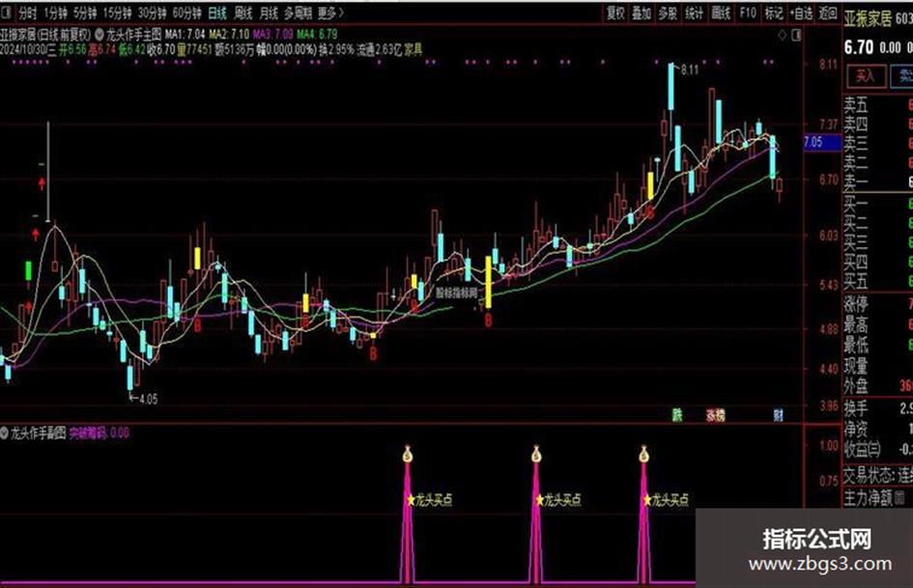Click the 龙头作手主图 indicator name

click(134, 35)
